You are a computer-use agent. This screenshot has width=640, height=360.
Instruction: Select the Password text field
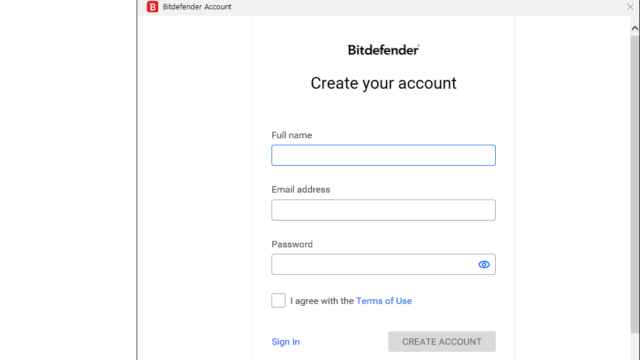[373, 264]
